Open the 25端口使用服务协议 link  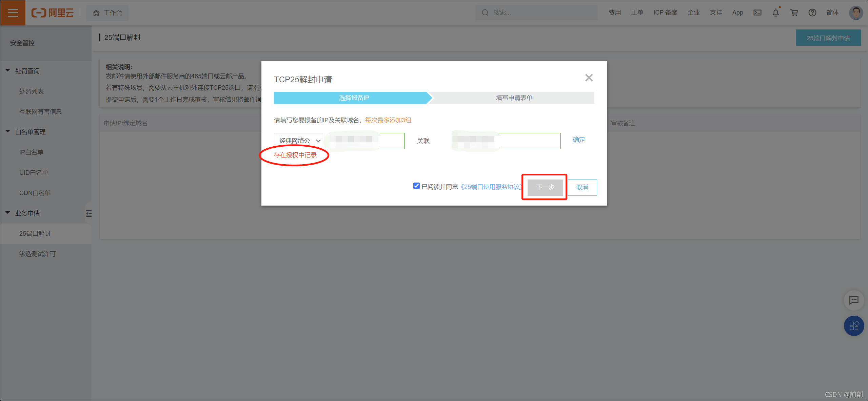(x=491, y=187)
